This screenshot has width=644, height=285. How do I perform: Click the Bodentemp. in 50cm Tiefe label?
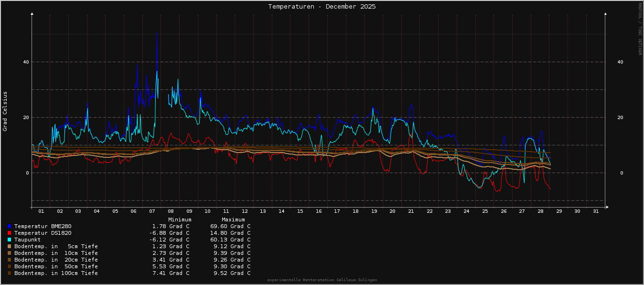tap(56, 266)
